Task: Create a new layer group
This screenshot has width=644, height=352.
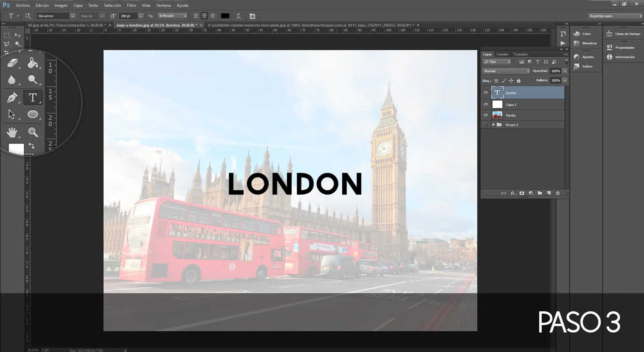Action: pyautogui.click(x=540, y=193)
